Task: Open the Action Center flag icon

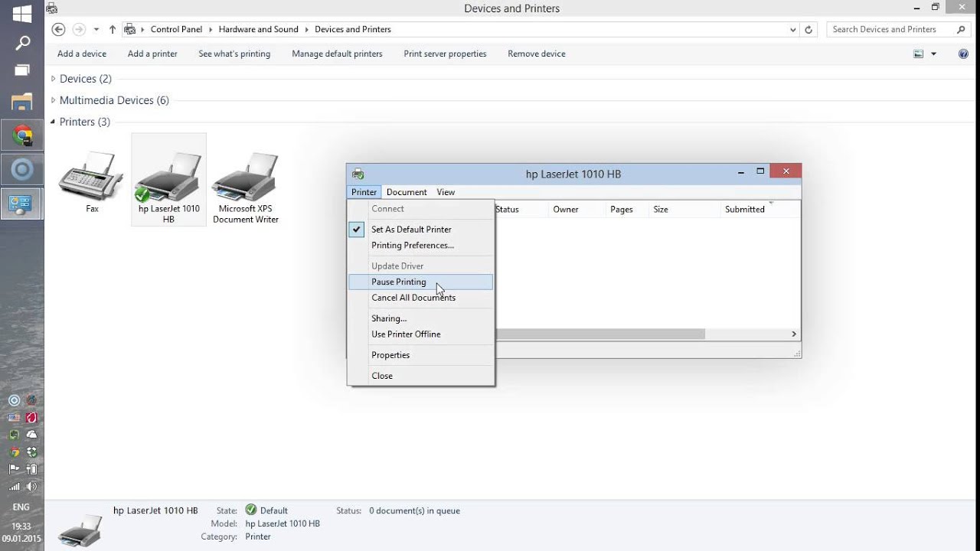Action: 14,468
